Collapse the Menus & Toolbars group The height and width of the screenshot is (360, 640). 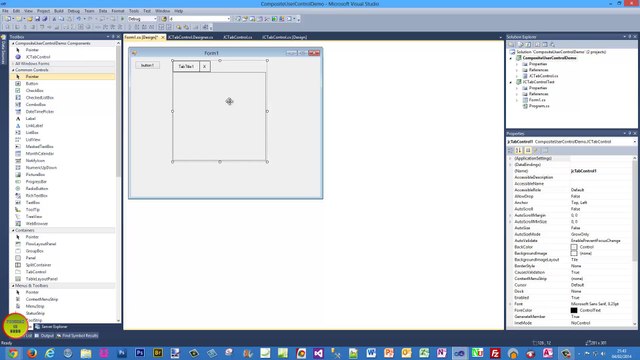(x=13, y=286)
